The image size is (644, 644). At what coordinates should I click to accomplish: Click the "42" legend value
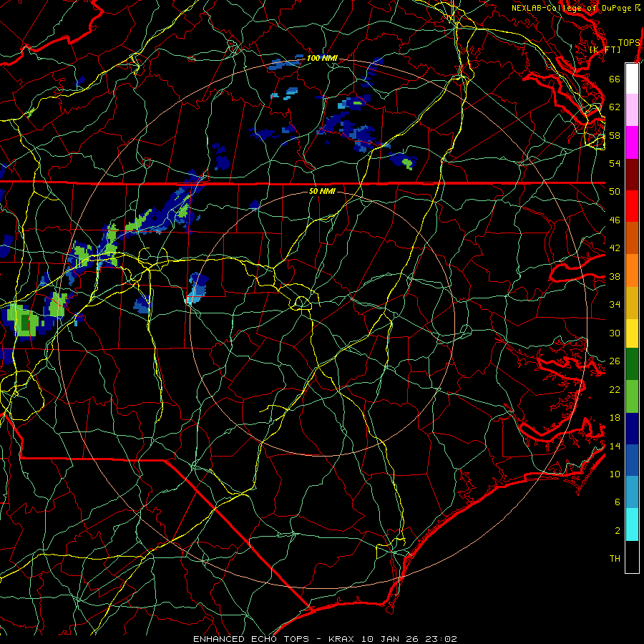pos(615,248)
